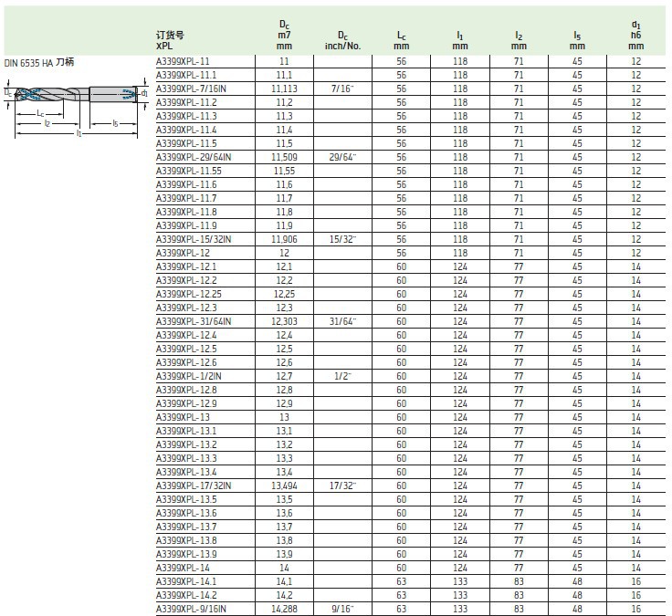Click order number A3399XPL-17/32IN
The height and width of the screenshot is (616, 672).
click(194, 485)
